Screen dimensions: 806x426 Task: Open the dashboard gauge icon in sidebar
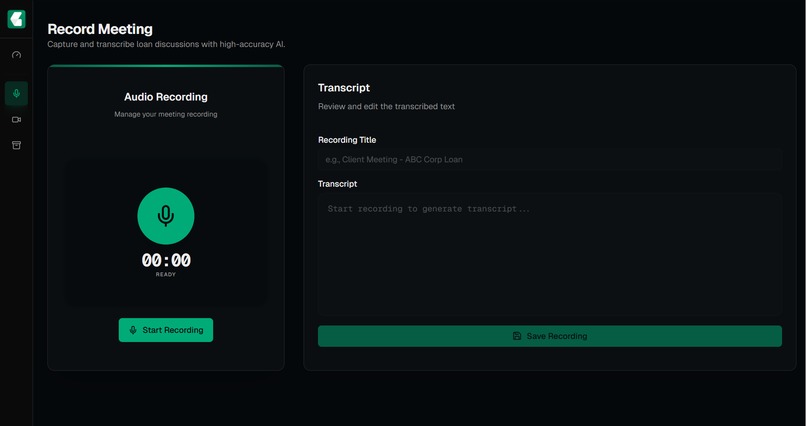point(16,55)
